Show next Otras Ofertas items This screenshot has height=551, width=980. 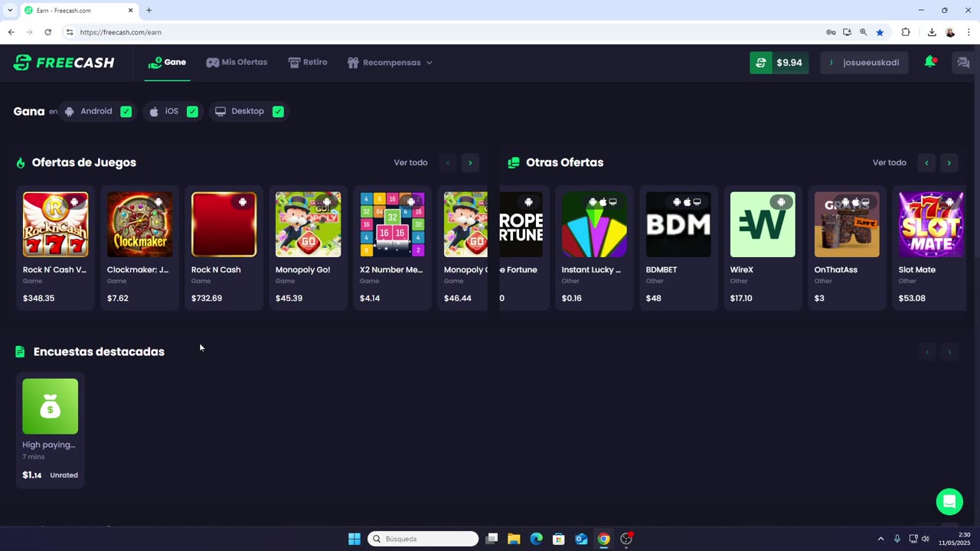949,162
